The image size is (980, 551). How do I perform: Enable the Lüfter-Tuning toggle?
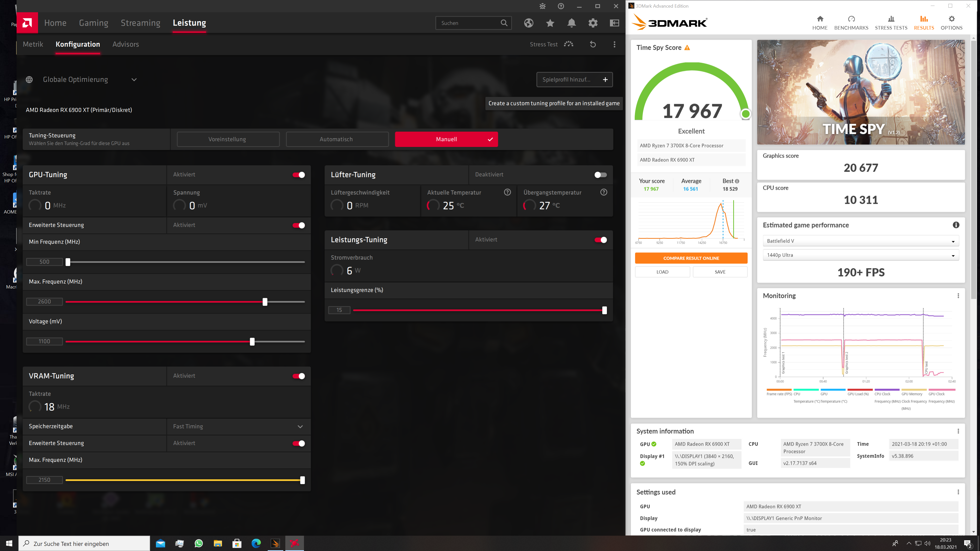point(600,175)
